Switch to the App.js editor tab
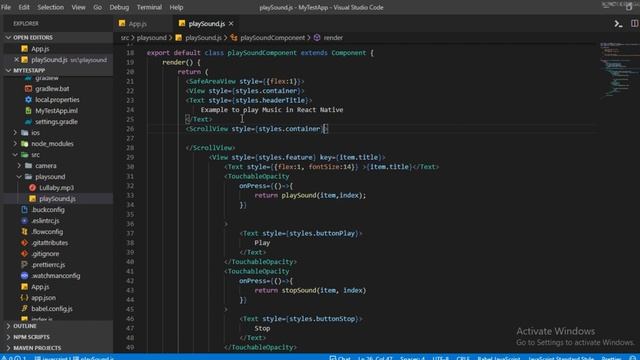The image size is (640, 360). (137, 24)
